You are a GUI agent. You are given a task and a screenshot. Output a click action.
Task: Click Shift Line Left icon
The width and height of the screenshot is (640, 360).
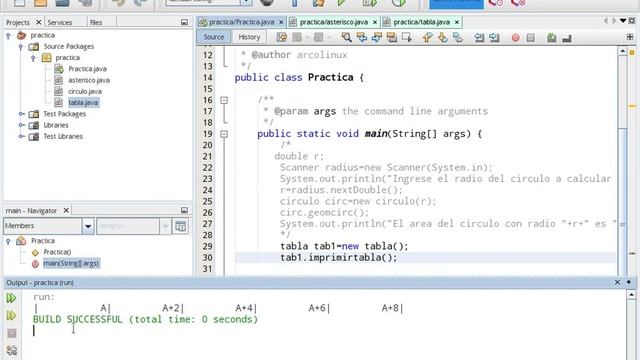(x=479, y=38)
